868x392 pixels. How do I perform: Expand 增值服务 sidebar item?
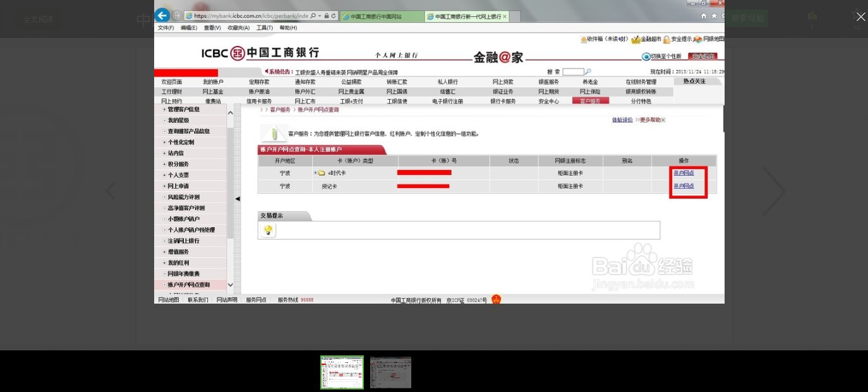tap(164, 252)
